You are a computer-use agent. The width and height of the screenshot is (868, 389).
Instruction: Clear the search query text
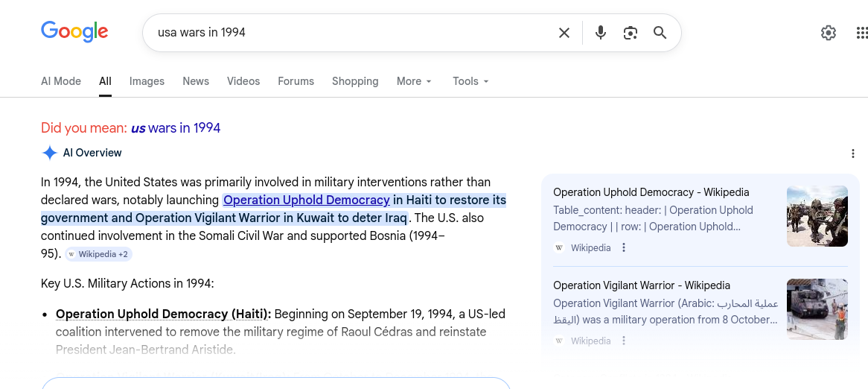(x=564, y=33)
